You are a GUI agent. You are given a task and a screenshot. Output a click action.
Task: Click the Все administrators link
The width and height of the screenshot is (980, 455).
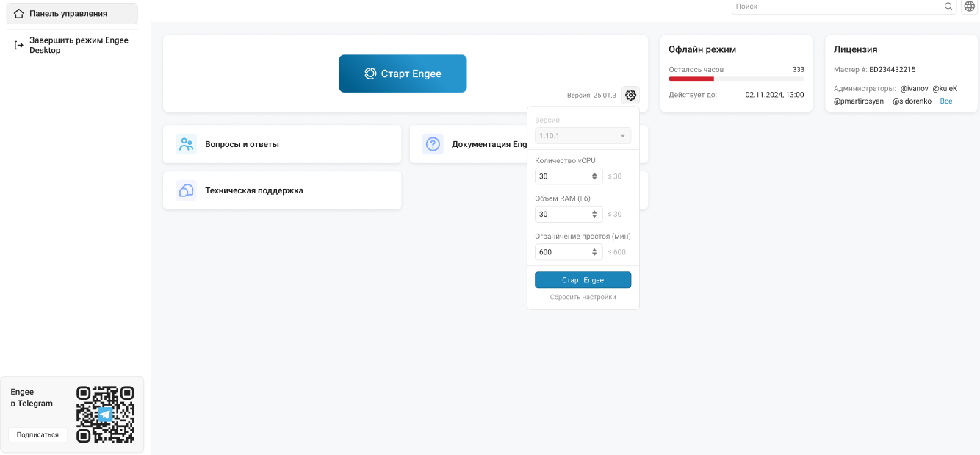click(946, 101)
